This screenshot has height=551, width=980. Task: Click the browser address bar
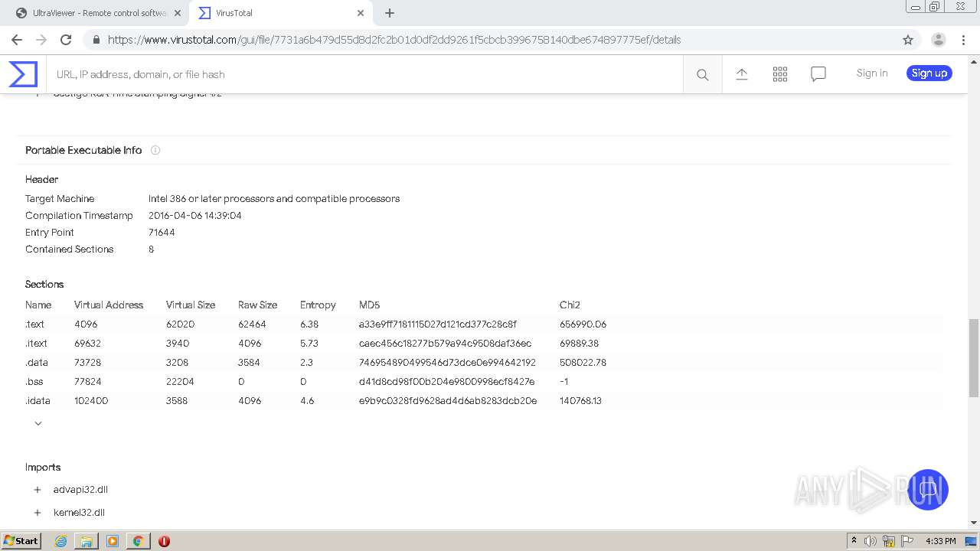tap(490, 40)
